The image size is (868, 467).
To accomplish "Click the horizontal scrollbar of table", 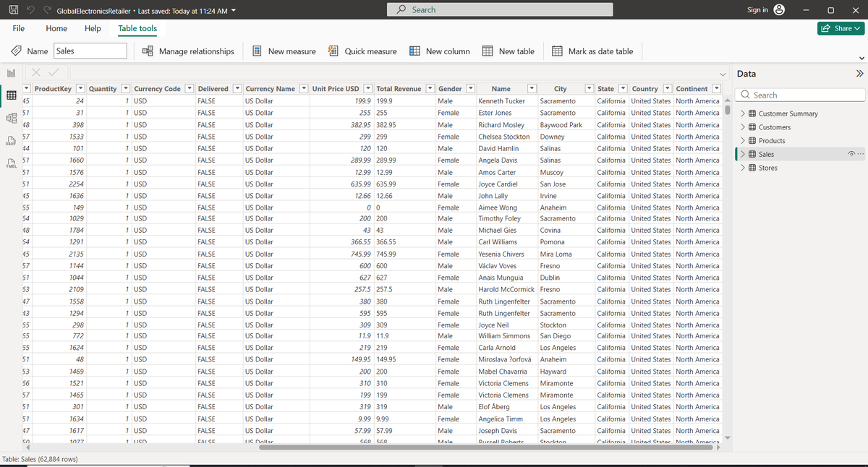I will coord(485,446).
